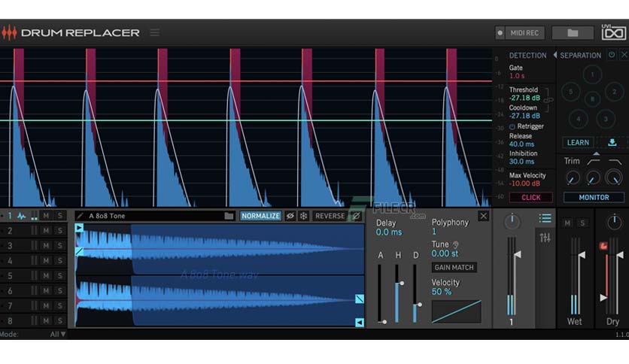
Task: Click the Cooldown value -27.18 dB
Action: point(524,116)
